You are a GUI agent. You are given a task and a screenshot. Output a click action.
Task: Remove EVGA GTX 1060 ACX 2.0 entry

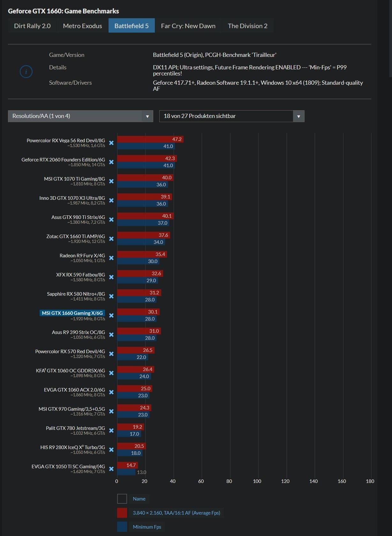[111, 392]
